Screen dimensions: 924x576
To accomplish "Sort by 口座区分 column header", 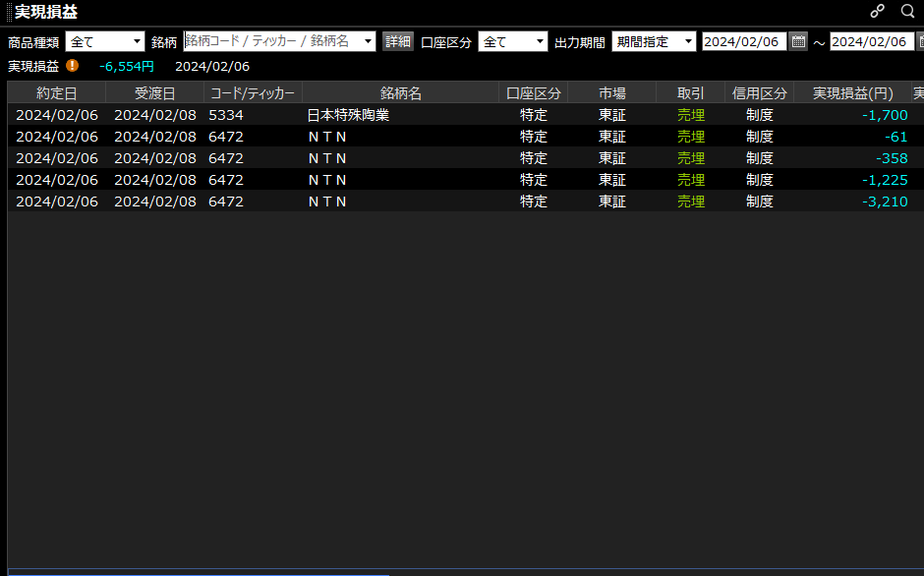I will [534, 93].
